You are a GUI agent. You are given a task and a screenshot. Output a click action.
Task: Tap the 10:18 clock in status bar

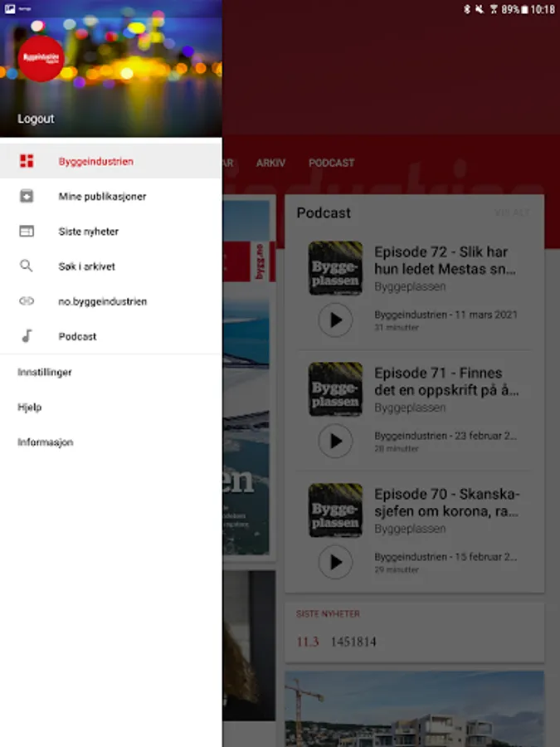[543, 9]
